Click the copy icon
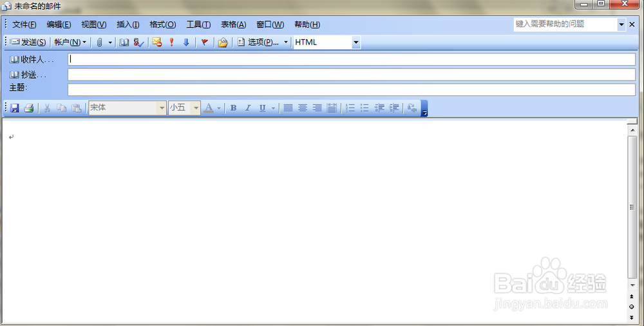 pyautogui.click(x=62, y=108)
